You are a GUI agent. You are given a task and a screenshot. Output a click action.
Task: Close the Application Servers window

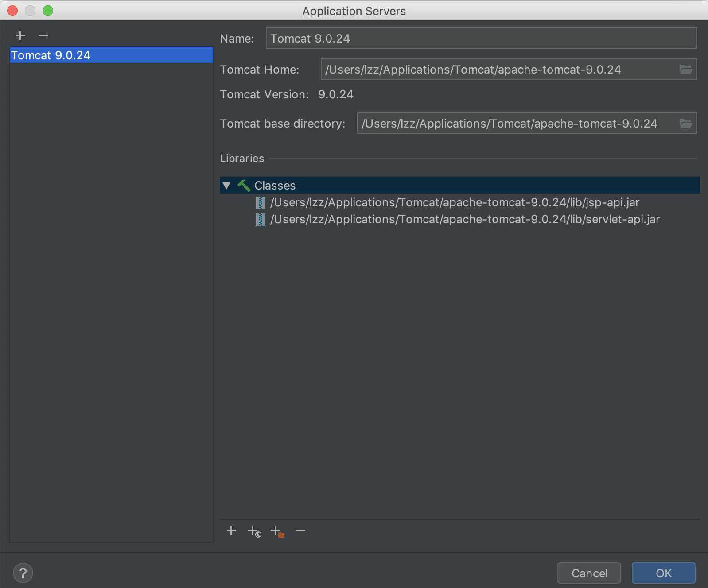[12, 11]
